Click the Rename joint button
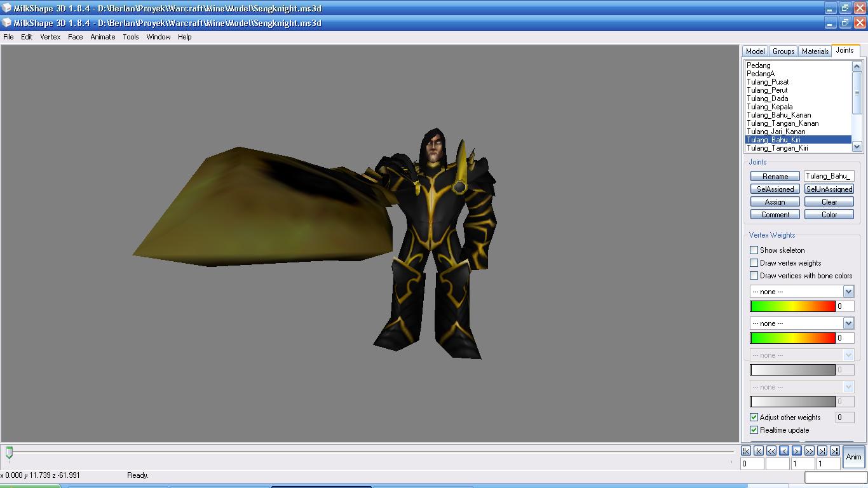The image size is (868, 488). [775, 176]
